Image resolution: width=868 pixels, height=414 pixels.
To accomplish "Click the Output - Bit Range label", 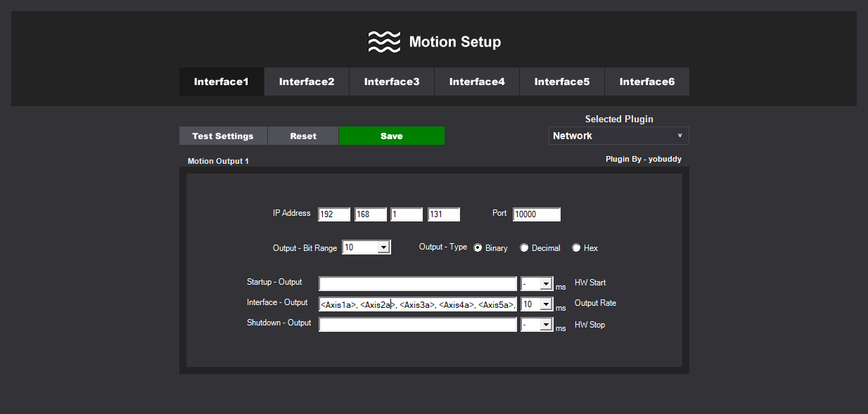I will click(305, 248).
